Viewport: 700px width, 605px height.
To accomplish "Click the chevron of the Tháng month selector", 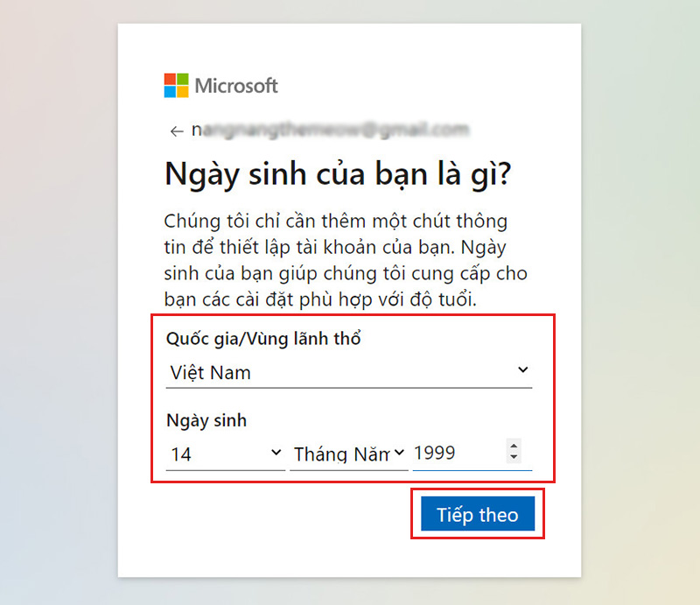I will point(399,453).
